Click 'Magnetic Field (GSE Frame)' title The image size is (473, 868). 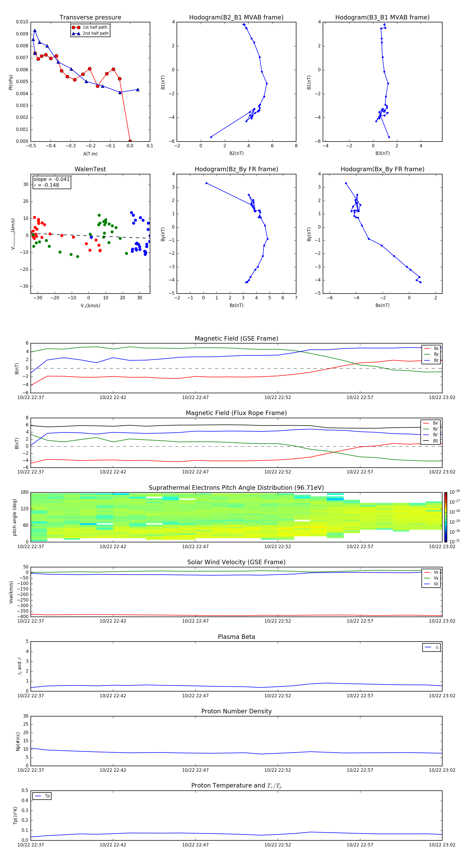click(236, 338)
